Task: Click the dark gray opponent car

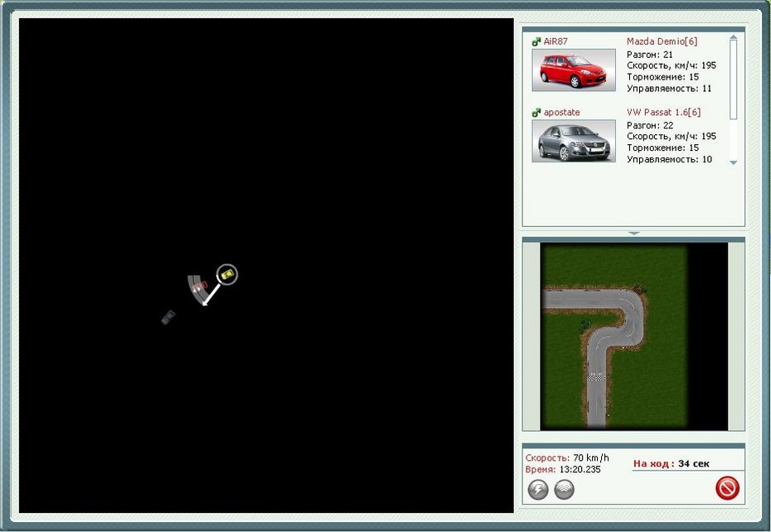Action: tap(168, 317)
